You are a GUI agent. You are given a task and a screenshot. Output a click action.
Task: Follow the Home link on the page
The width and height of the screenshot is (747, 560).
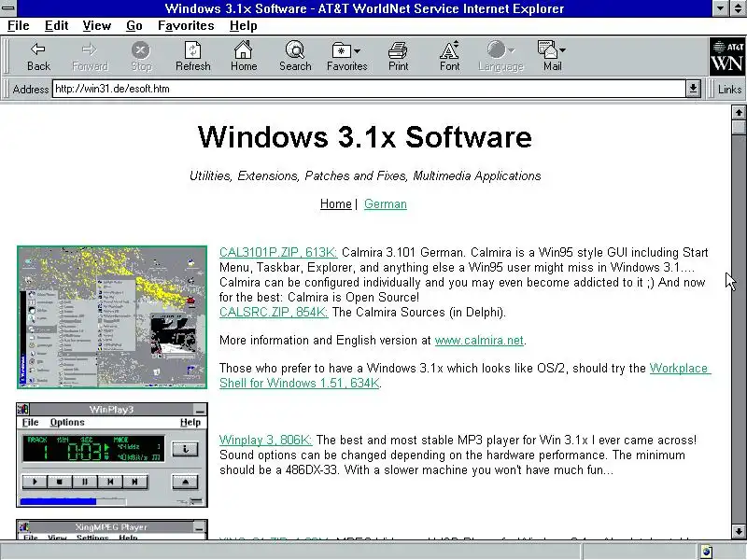tap(335, 203)
